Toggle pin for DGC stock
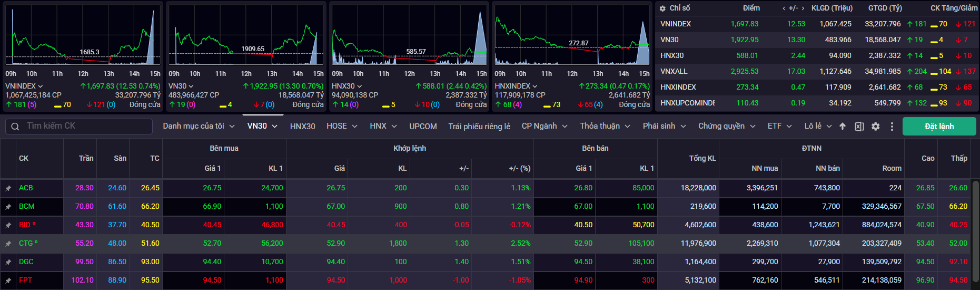The width and height of the screenshot is (980, 290). (x=8, y=262)
